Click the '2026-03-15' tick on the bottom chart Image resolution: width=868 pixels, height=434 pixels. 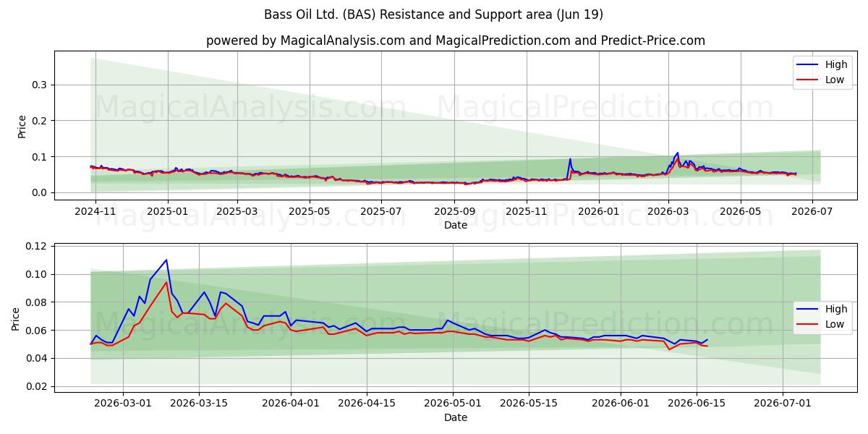200,403
